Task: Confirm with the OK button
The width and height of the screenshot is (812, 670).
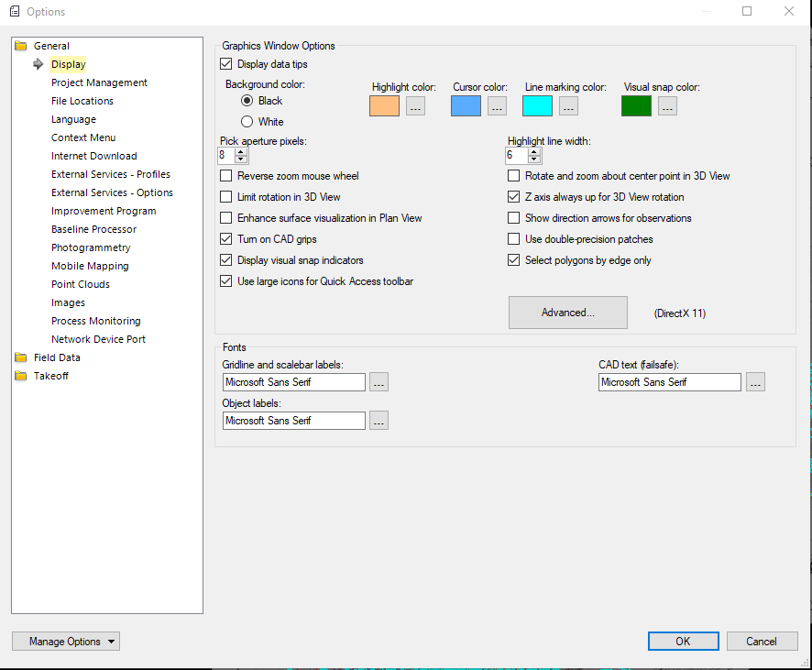Action: 683,641
